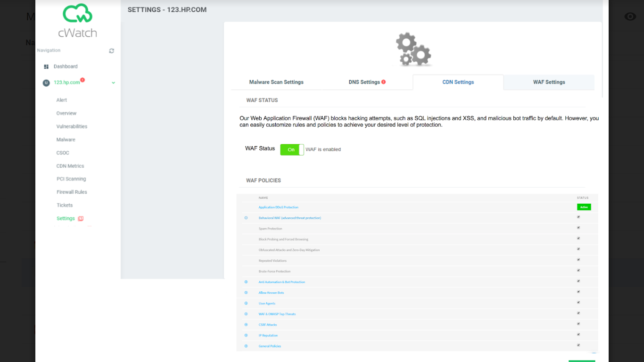This screenshot has width=644, height=362.
Task: Toggle the CSRF Attacks checkbox
Action: (578, 324)
